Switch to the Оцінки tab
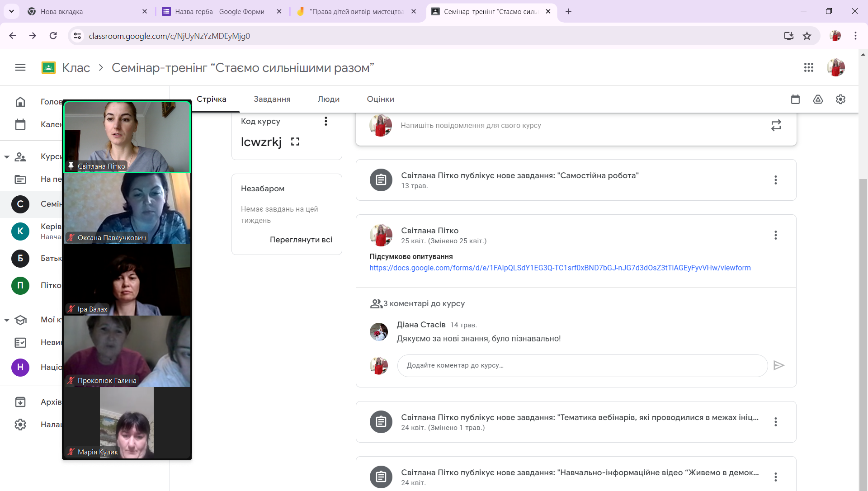Viewport: 868px width, 491px height. (380, 99)
